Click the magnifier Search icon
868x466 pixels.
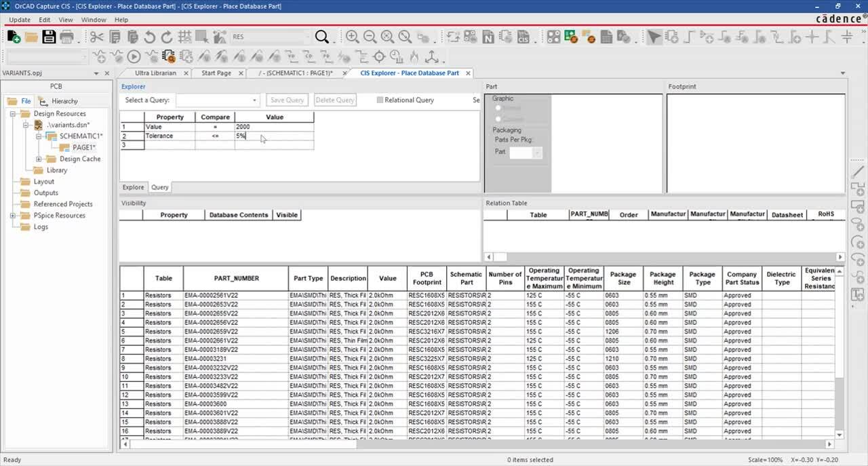click(322, 37)
